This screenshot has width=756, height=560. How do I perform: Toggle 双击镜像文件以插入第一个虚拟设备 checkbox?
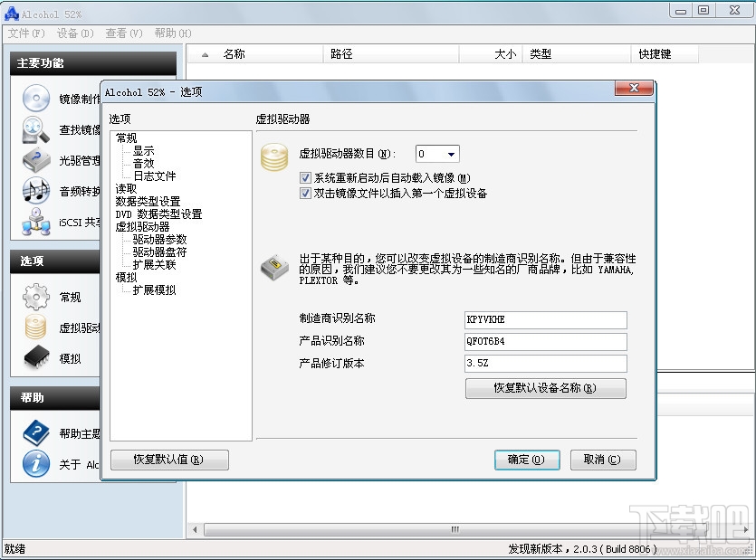(305, 194)
